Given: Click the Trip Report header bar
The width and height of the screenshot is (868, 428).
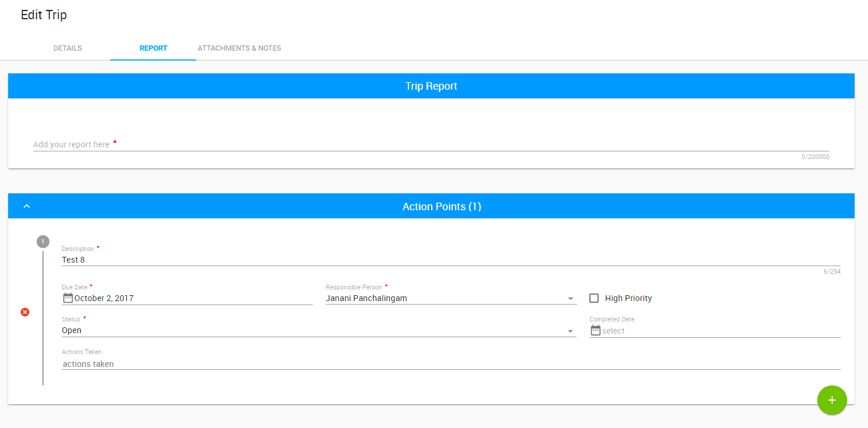Looking at the screenshot, I should pyautogui.click(x=431, y=86).
